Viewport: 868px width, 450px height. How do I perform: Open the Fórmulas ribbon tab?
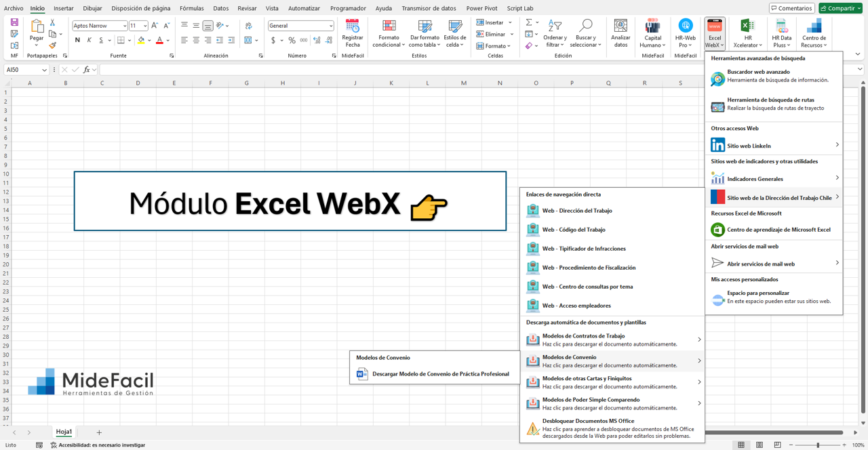(192, 8)
